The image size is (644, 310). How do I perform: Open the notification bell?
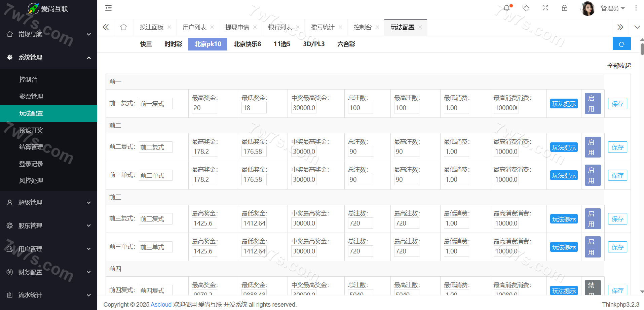click(x=506, y=8)
